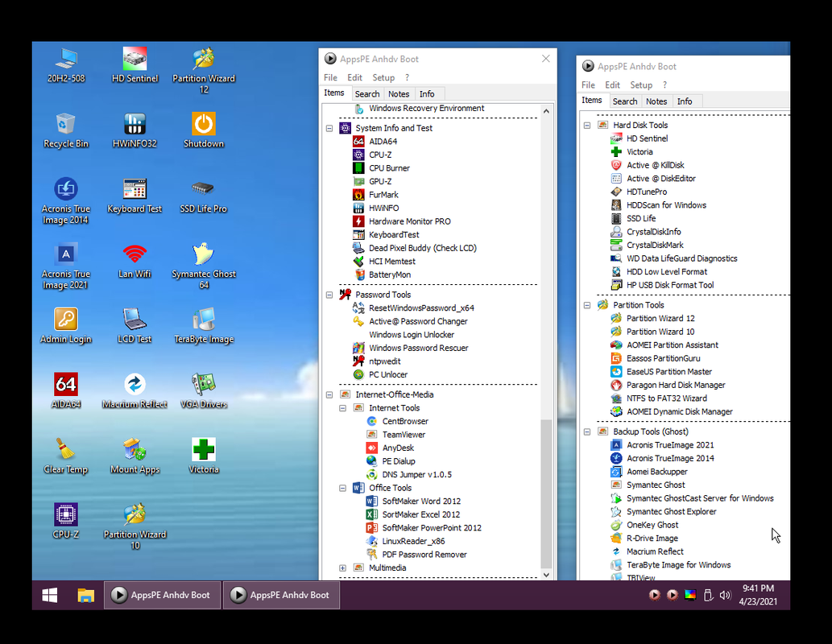This screenshot has width=832, height=644.
Task: Open File Explorer from the taskbar
Action: (x=85, y=595)
